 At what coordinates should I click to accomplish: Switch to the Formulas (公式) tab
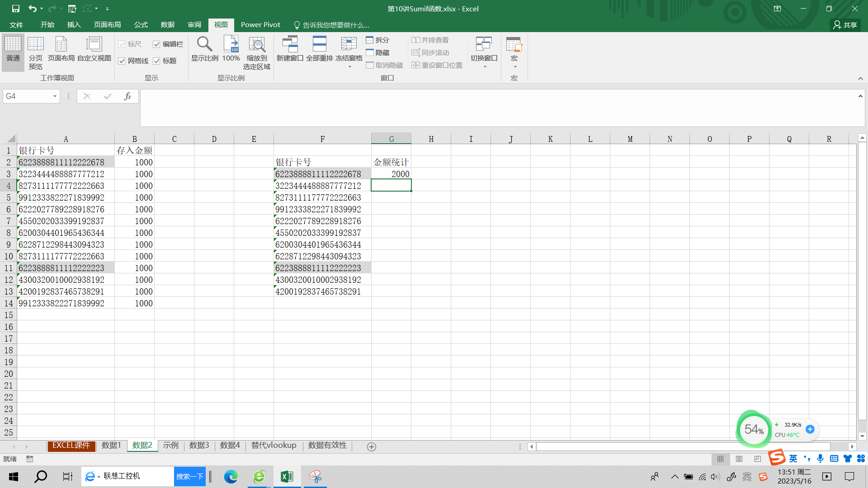[141, 25]
